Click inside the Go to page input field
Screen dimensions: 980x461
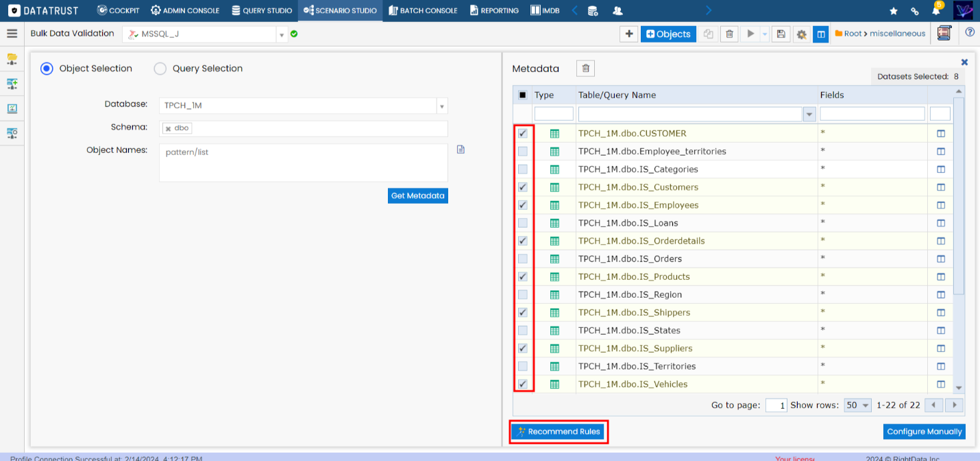776,405
